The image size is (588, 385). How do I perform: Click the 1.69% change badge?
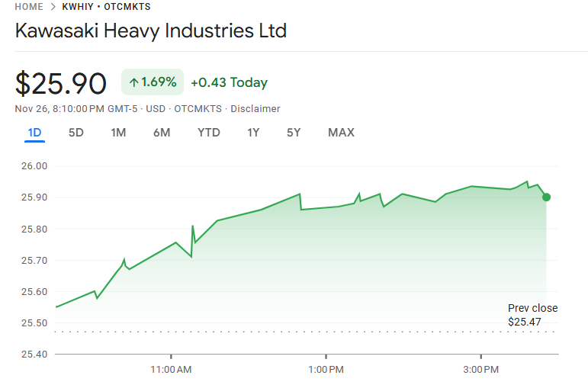[153, 82]
